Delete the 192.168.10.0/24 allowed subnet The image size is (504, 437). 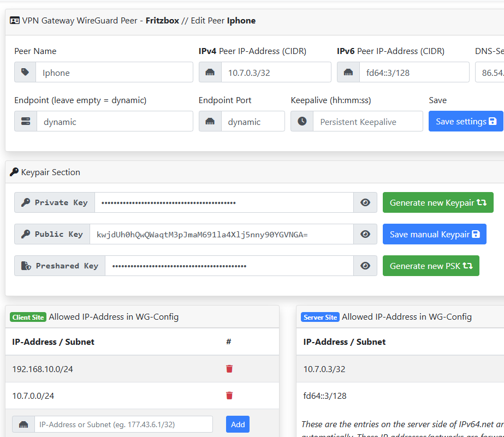click(x=229, y=369)
